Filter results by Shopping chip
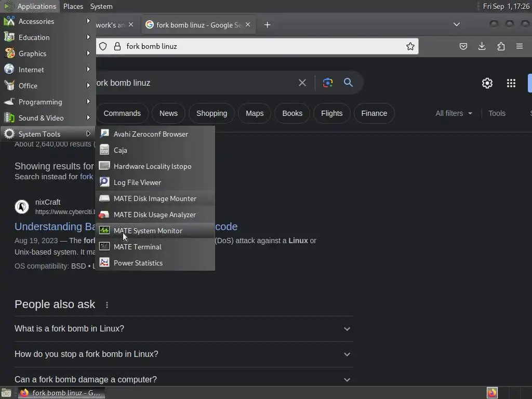The image size is (532, 399). (x=212, y=113)
